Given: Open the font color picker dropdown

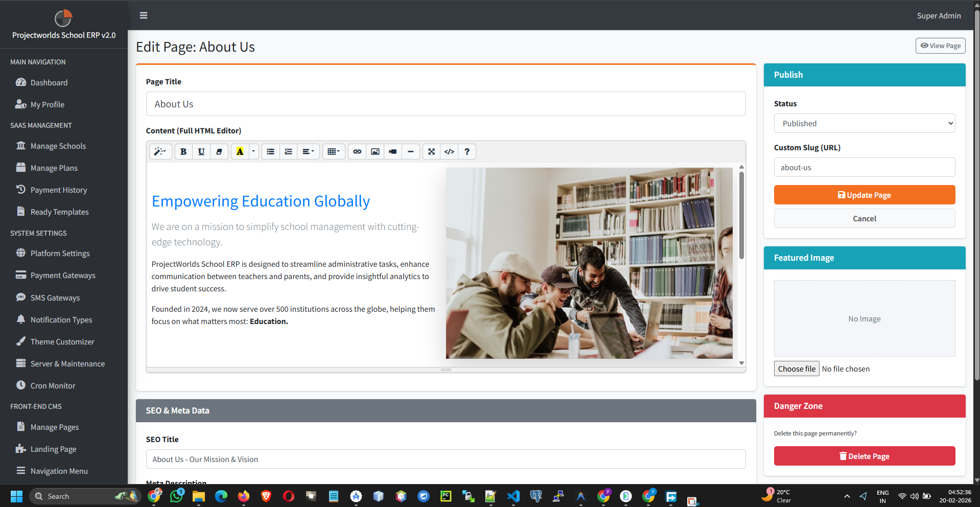Looking at the screenshot, I should coord(252,151).
